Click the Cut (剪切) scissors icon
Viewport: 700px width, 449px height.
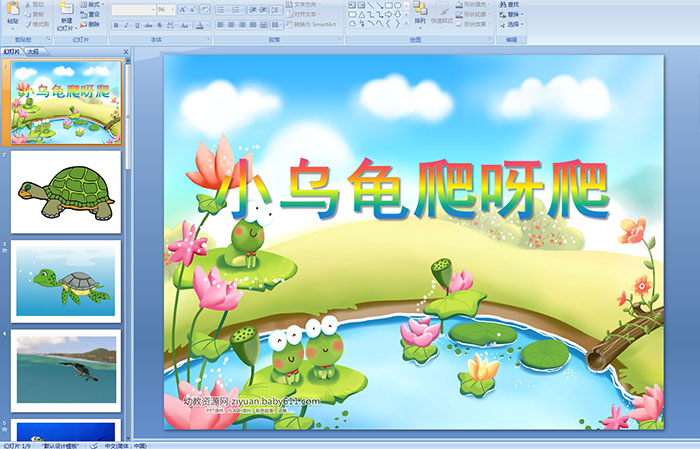pyautogui.click(x=28, y=4)
